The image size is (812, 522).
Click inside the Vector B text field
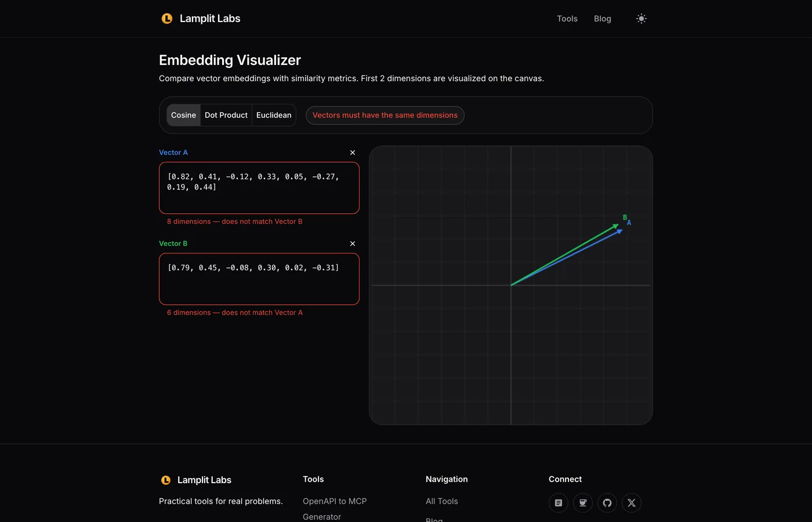[x=259, y=279]
